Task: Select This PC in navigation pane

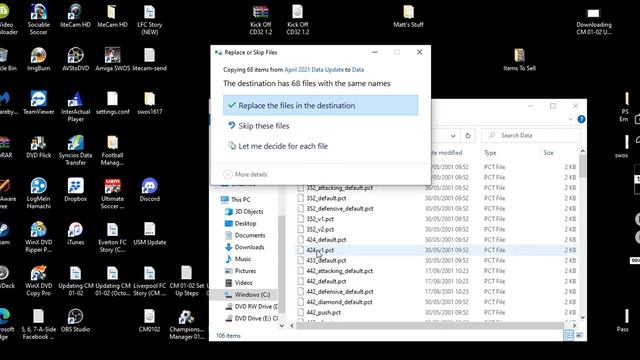Action: pyautogui.click(x=240, y=200)
